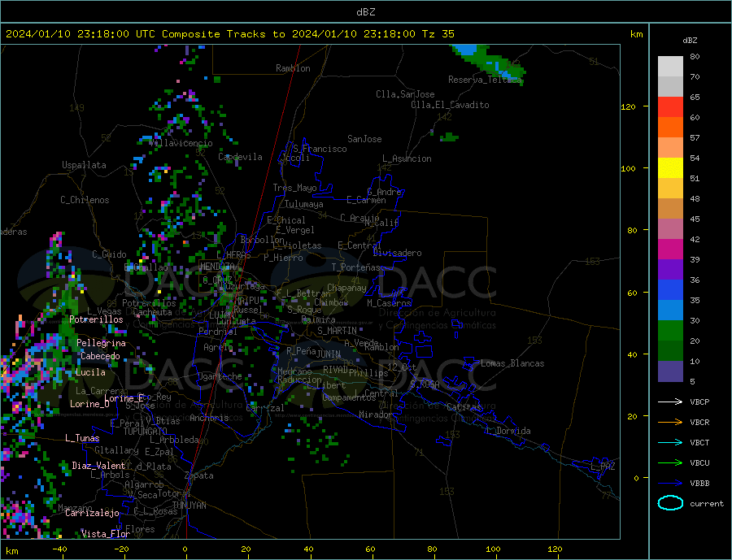Pick the light orange swatch between 57 and 54
732x560 pixels.
[670, 147]
